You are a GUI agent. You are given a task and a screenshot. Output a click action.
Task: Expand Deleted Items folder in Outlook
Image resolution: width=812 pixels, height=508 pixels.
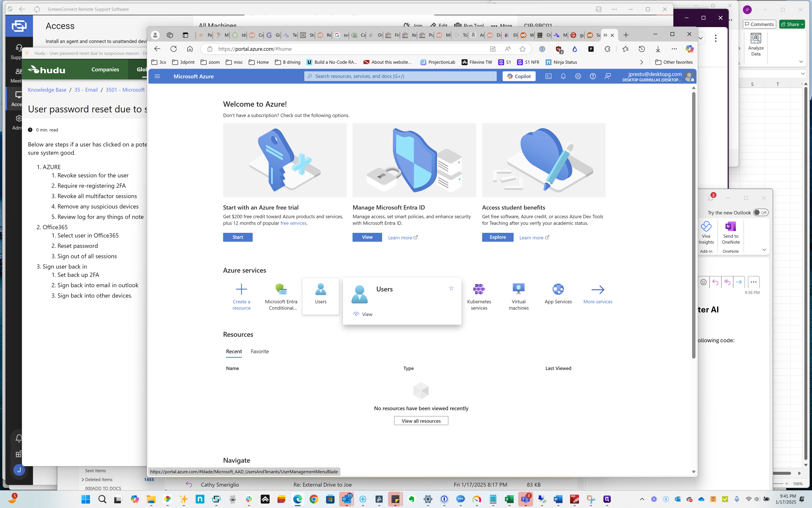coord(83,479)
